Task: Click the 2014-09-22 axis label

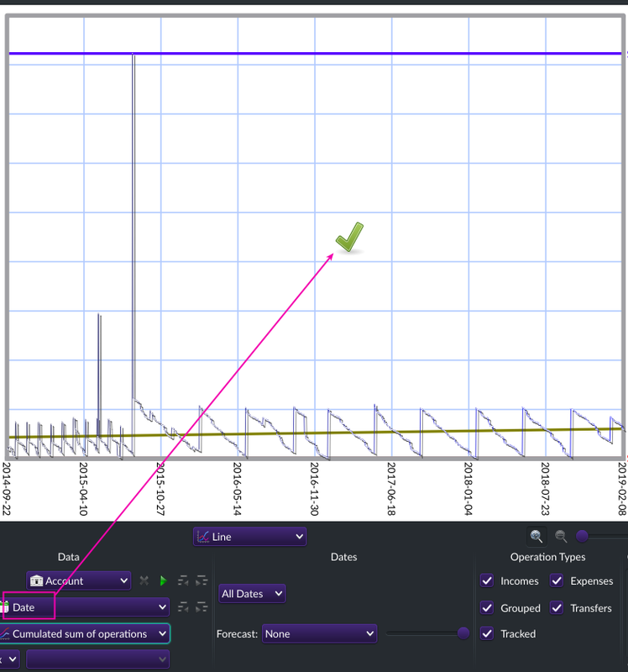Action: pos(7,488)
